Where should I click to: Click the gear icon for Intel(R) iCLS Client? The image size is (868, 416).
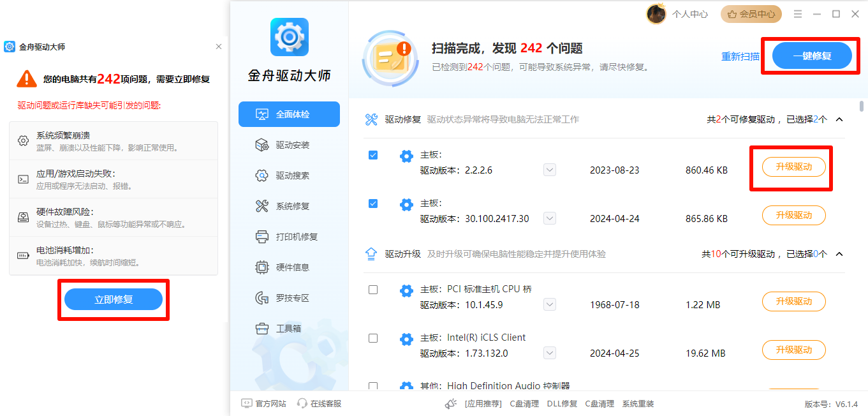(406, 339)
